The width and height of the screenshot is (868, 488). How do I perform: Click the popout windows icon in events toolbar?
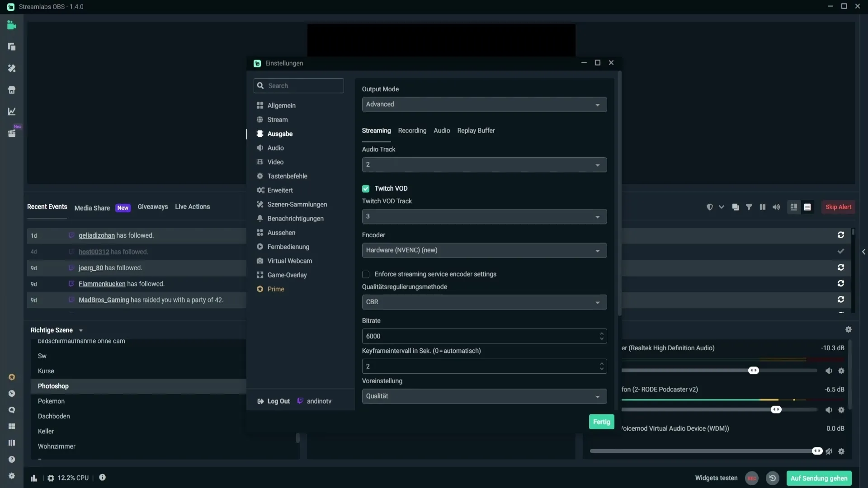pyautogui.click(x=736, y=207)
